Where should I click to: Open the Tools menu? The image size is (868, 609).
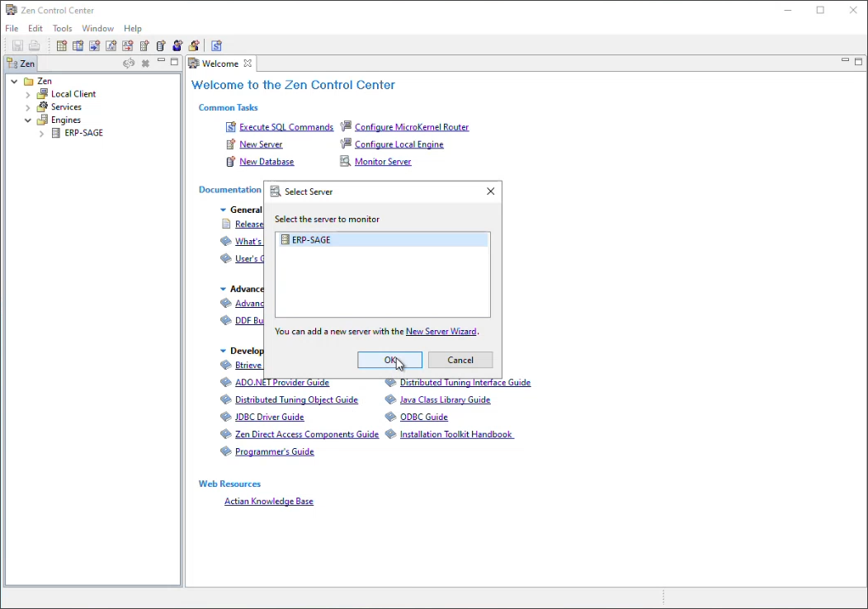pyautogui.click(x=63, y=28)
